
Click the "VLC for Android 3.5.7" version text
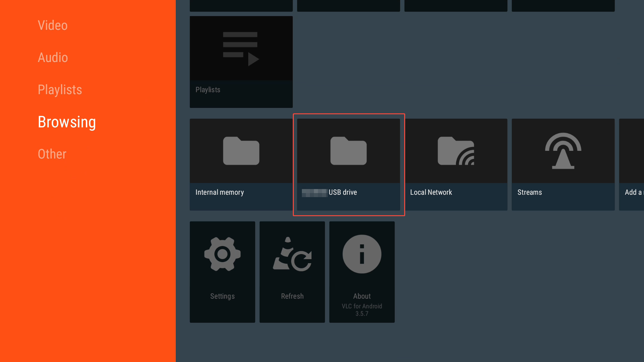(x=362, y=310)
